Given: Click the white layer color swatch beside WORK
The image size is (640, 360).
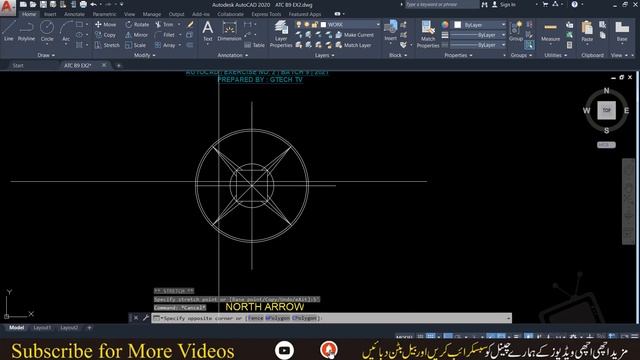Looking at the screenshot, I should [x=323, y=25].
